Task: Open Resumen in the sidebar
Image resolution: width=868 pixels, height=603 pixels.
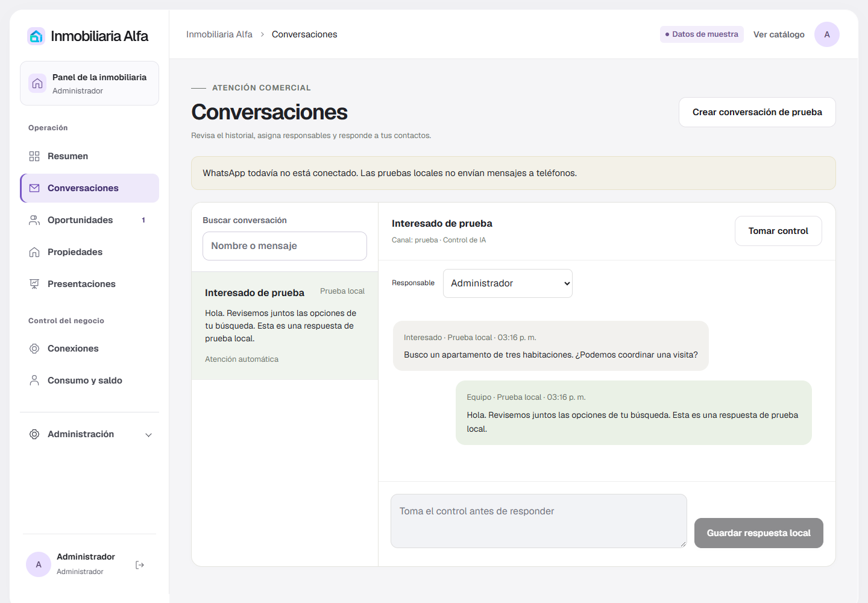Action: point(89,156)
